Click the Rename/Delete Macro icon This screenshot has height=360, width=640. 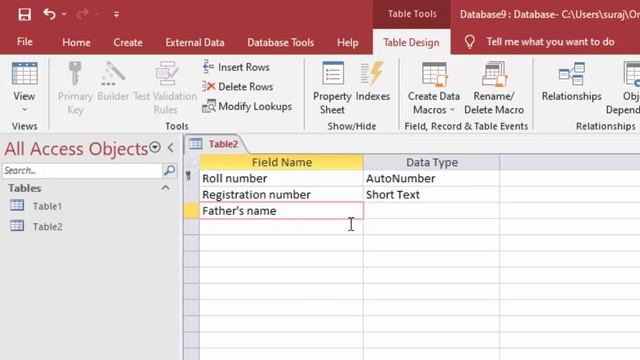coord(494,74)
